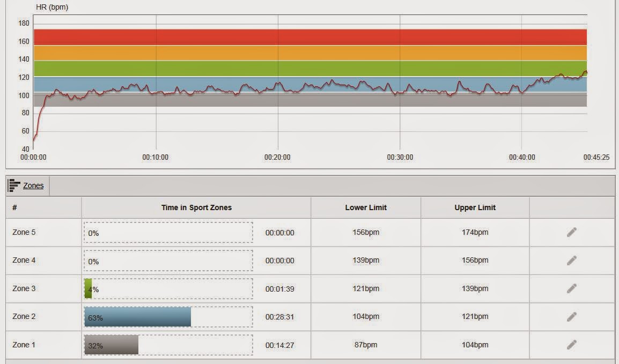
Task: Open the Zones tab link
Action: [x=33, y=185]
